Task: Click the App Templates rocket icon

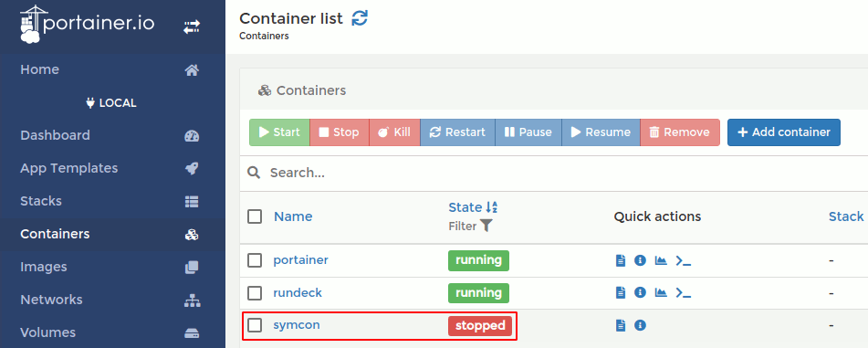Action: click(x=192, y=168)
